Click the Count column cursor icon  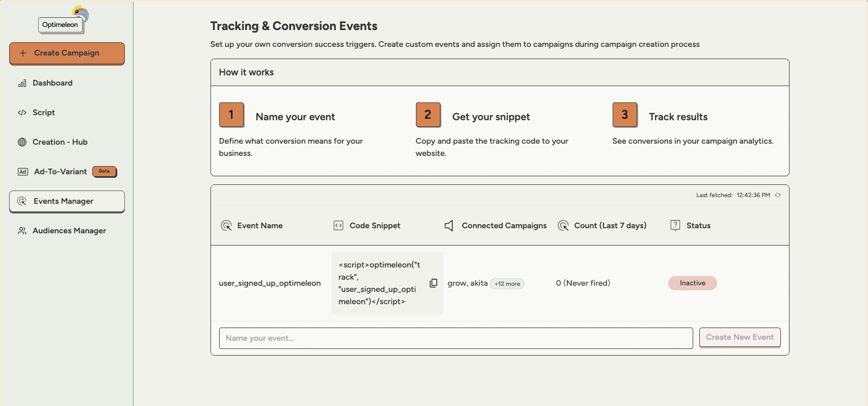click(563, 226)
